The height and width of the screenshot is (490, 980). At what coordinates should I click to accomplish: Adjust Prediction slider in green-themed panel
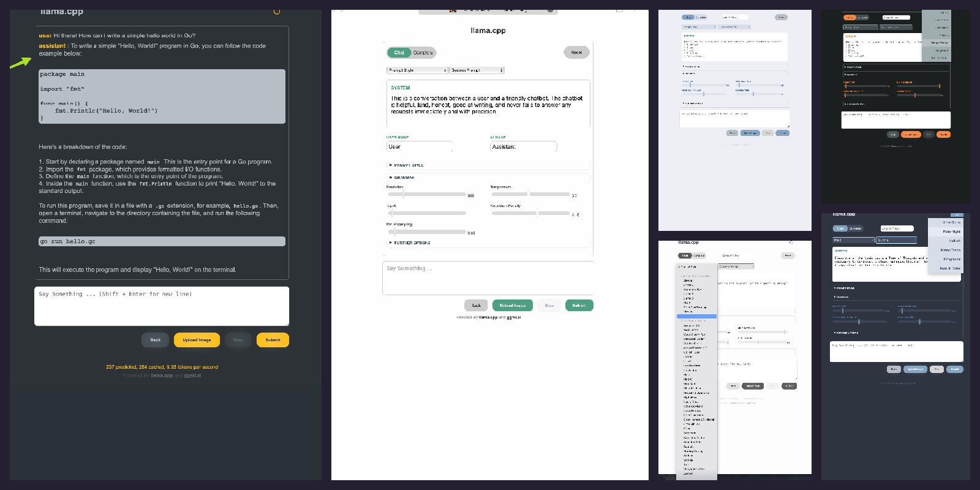point(426,194)
